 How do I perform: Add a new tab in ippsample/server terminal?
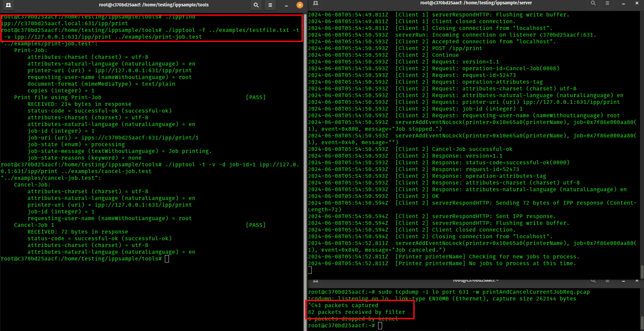[x=316, y=3]
